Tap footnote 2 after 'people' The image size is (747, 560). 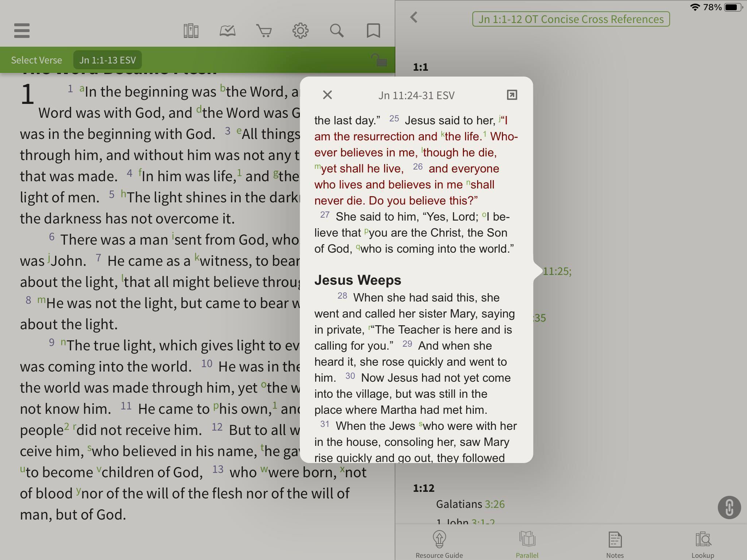66,426
